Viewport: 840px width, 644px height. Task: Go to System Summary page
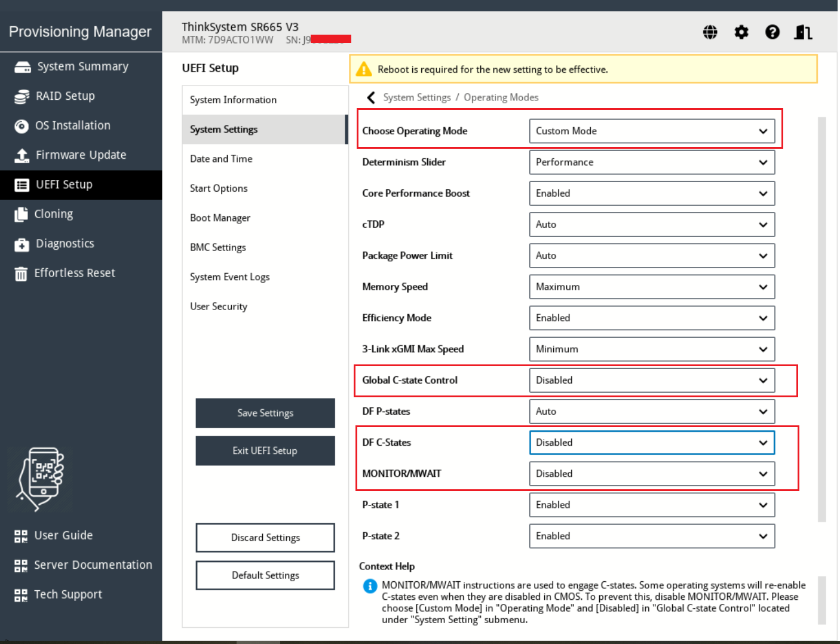(81, 67)
